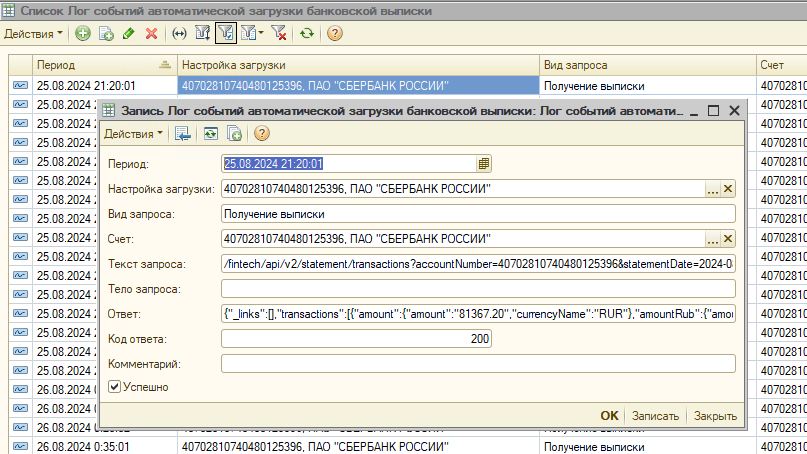807x454 pixels.
Task: Add a new record with the green plus icon
Action: click(x=82, y=33)
